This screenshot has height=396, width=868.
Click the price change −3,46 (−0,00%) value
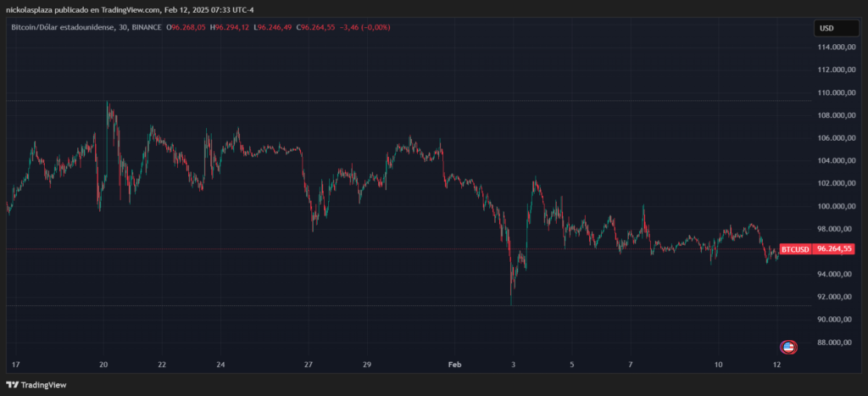click(x=366, y=28)
